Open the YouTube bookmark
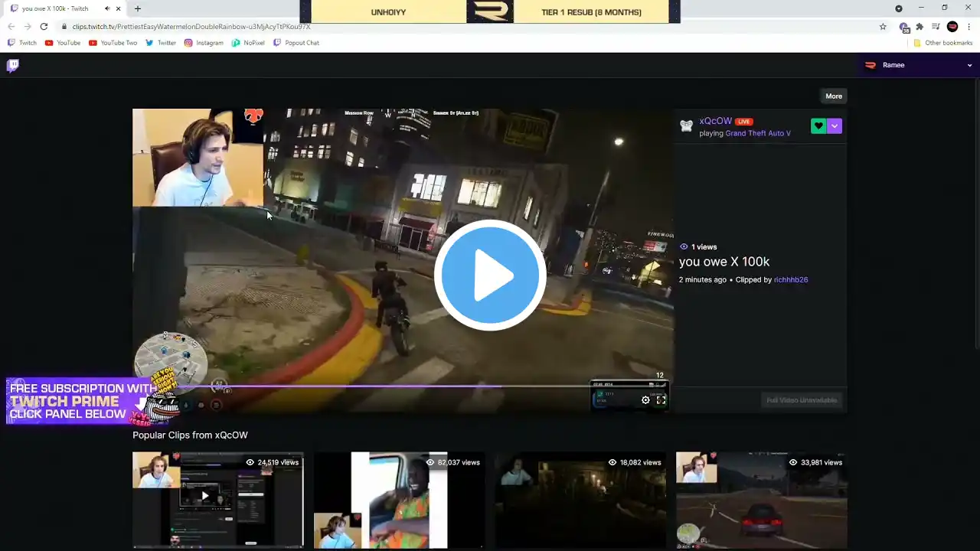980x551 pixels. click(63, 43)
